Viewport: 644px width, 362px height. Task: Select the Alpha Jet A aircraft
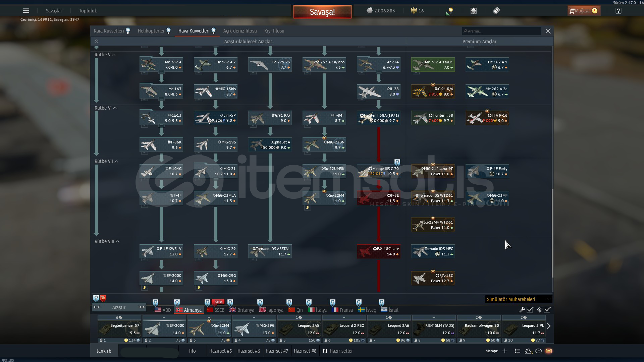point(270,145)
